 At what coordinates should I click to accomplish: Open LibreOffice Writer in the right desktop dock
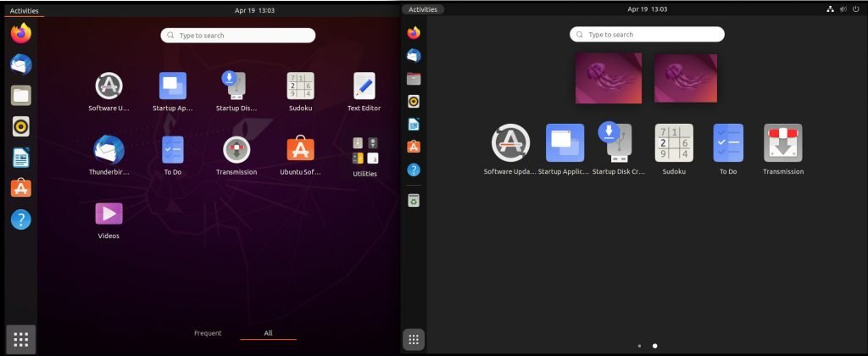414,124
